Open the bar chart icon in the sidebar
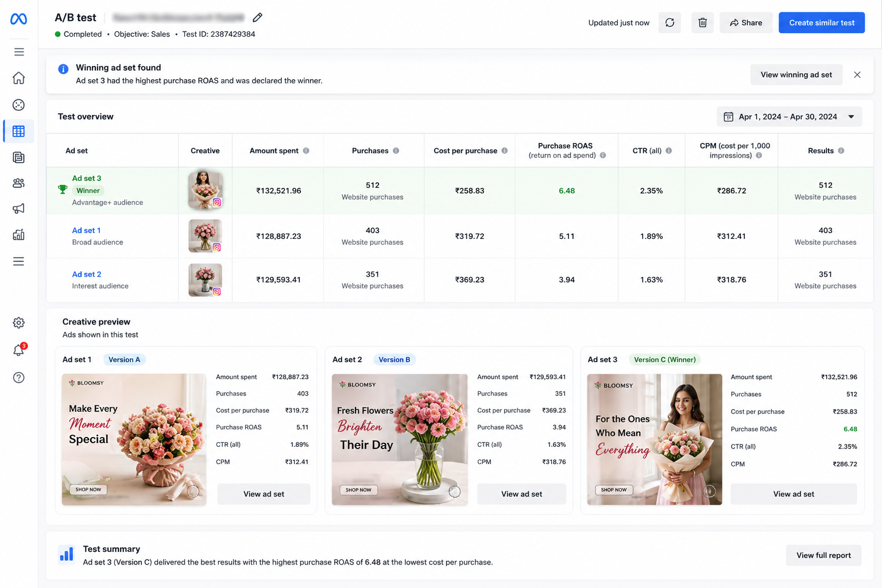 19,235
